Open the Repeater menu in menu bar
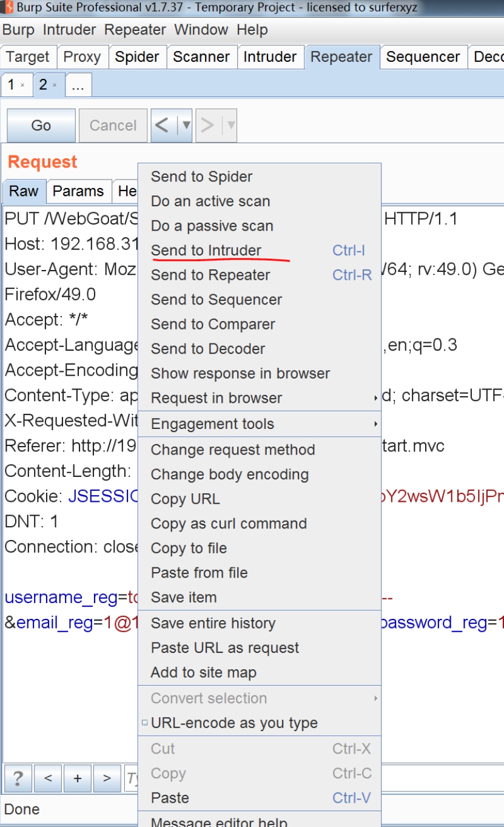The height and width of the screenshot is (827, 504). pos(135,30)
